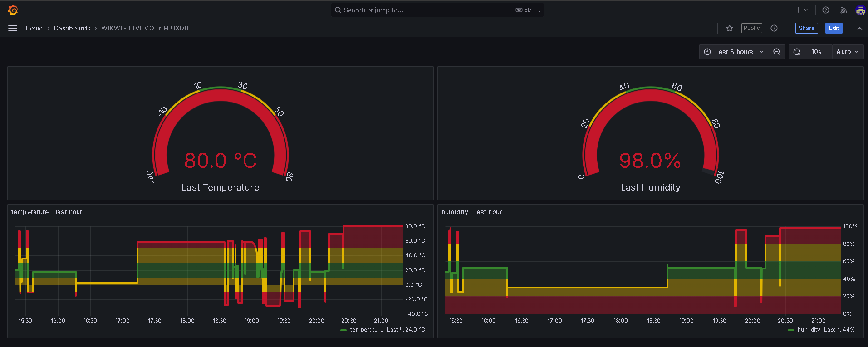
Task: Collapse the top bar with chevron
Action: (x=859, y=28)
